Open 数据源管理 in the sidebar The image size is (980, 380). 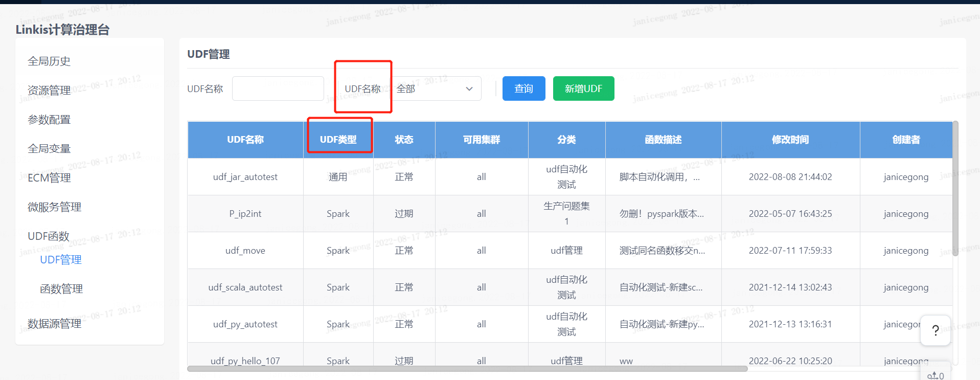(54, 324)
